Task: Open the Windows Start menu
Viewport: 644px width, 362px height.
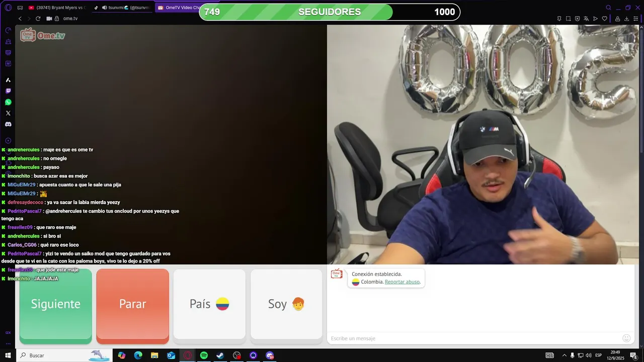Action: click(8, 355)
